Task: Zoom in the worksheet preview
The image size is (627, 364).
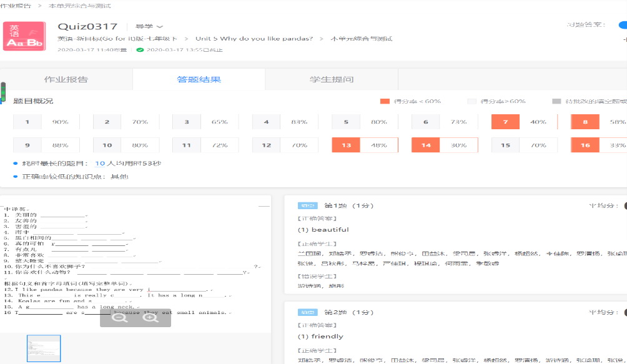Action: pos(150,318)
